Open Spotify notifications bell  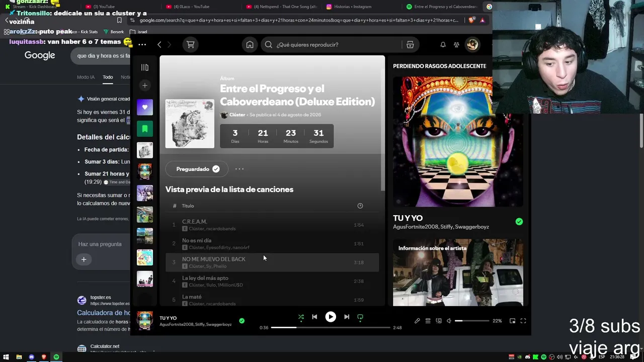(x=443, y=45)
